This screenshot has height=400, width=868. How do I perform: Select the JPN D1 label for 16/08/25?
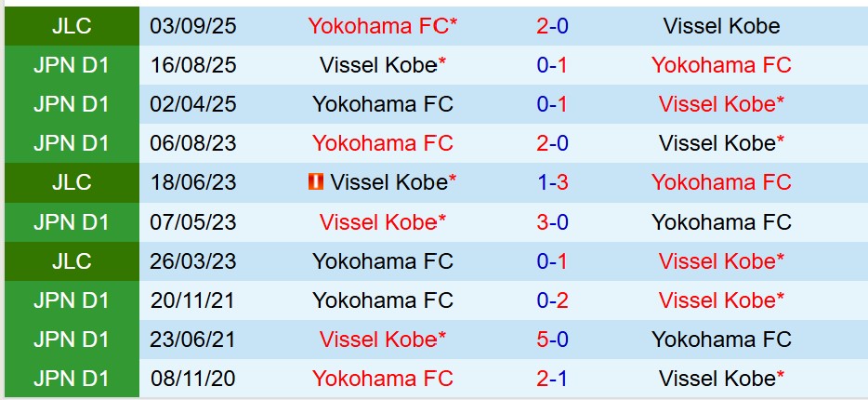tap(71, 65)
